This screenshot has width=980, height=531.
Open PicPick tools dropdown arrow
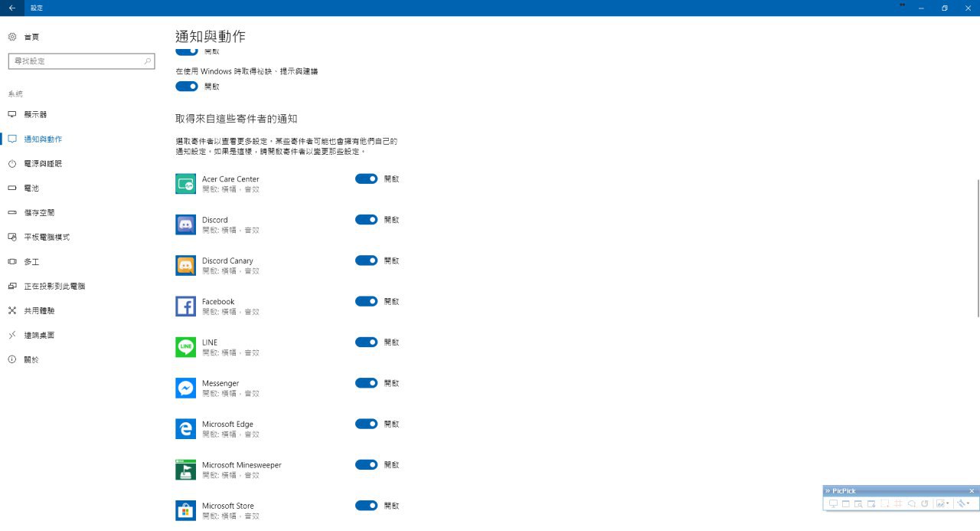[968, 503]
